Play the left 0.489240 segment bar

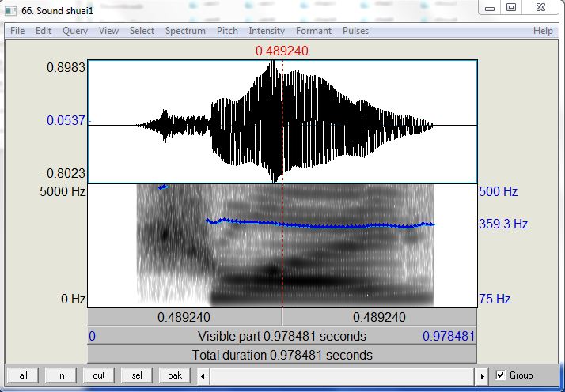[x=184, y=318]
